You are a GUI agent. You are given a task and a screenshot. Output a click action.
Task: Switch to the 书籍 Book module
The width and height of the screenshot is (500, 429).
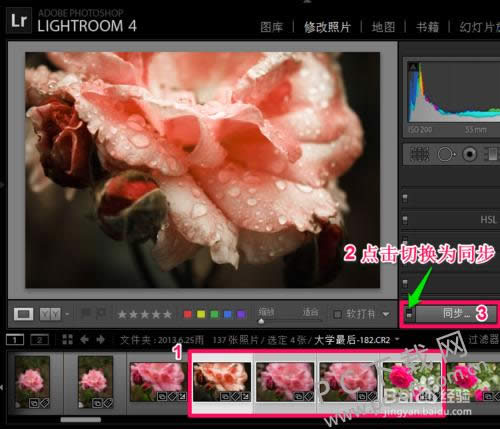click(427, 27)
